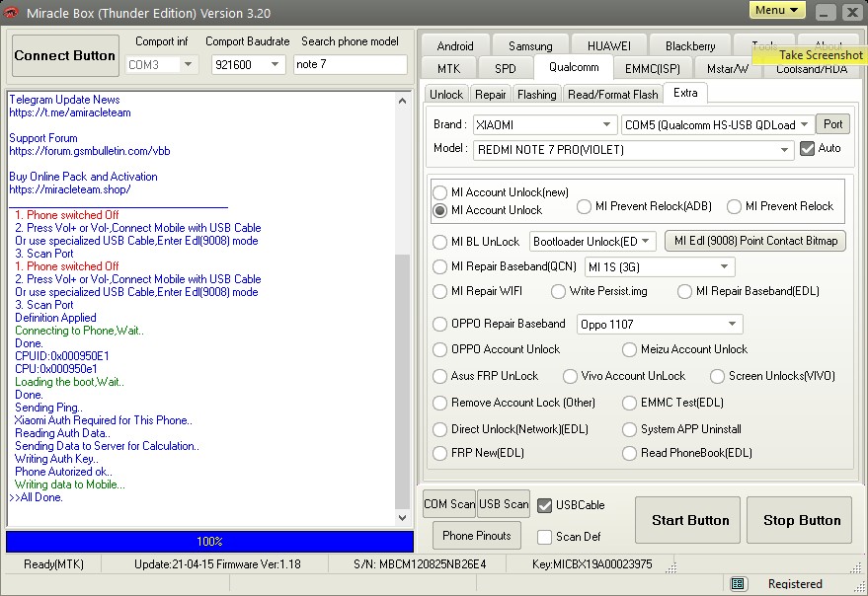Image resolution: width=868 pixels, height=596 pixels.
Task: Toggle the USBCable checkbox
Action: 545,505
